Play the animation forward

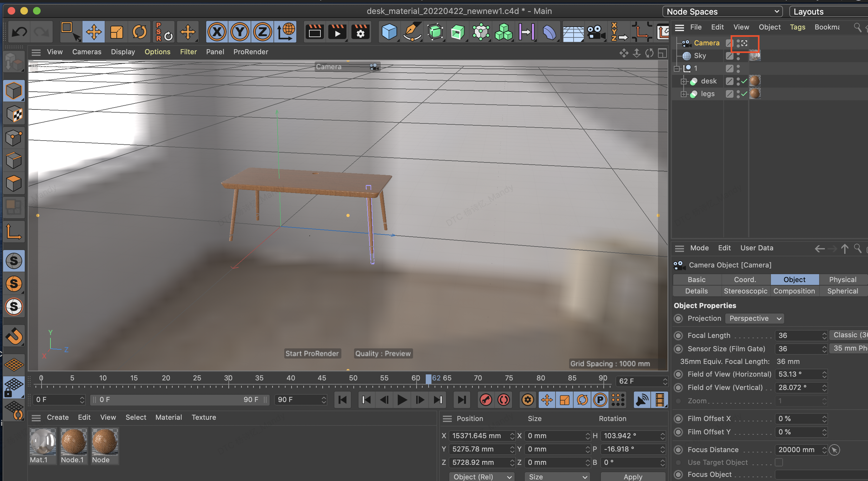402,400
